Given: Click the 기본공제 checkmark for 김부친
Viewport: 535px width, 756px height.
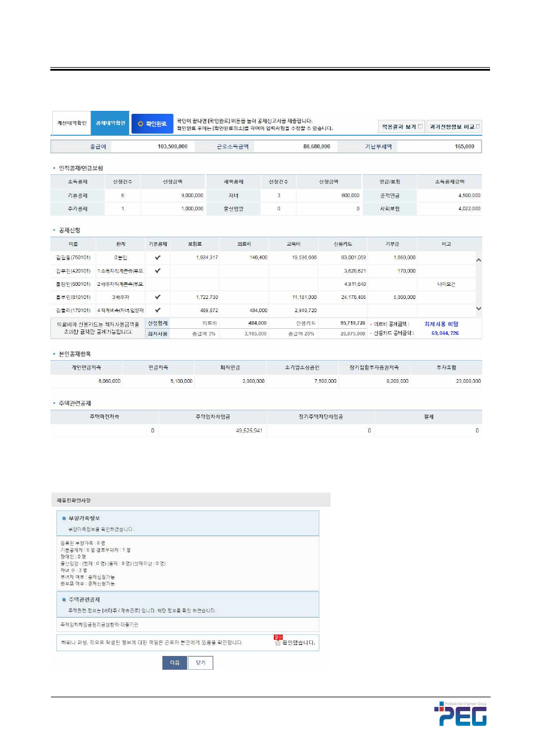Looking at the screenshot, I should 158,271.
